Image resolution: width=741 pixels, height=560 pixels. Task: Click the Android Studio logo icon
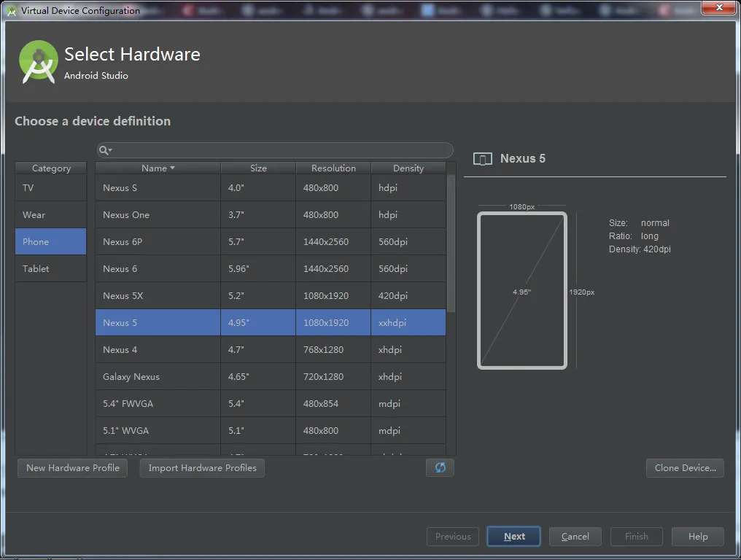(x=38, y=63)
